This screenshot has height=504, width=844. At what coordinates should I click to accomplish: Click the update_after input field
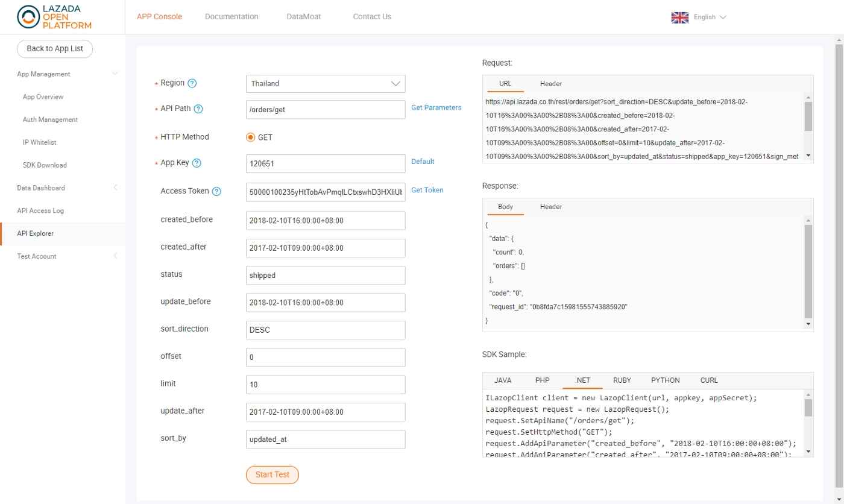pos(326,412)
